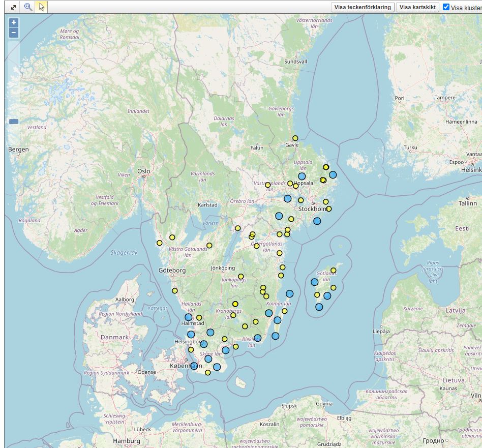Click the yellow marker south of Göteborg
Image resolution: width=482 pixels, height=448 pixels.
pyautogui.click(x=175, y=291)
